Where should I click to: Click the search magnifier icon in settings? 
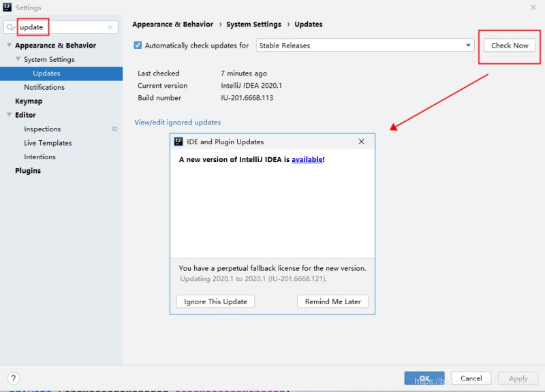coord(10,27)
